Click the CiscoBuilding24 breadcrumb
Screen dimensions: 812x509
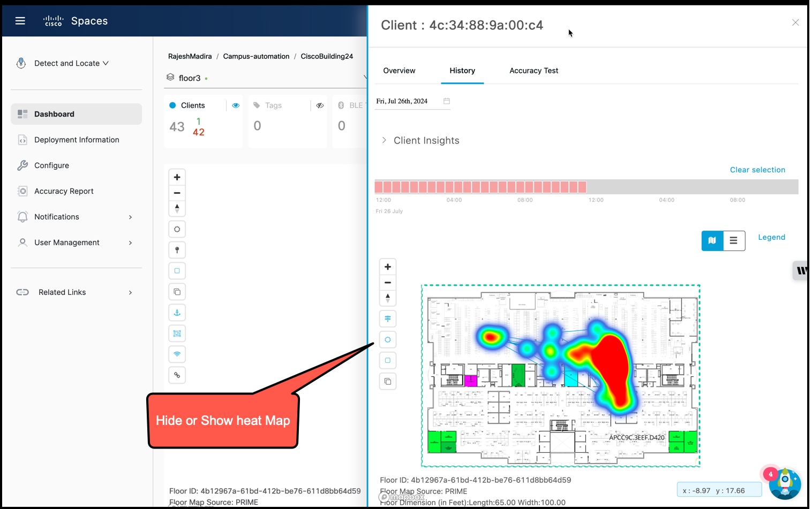coord(327,56)
